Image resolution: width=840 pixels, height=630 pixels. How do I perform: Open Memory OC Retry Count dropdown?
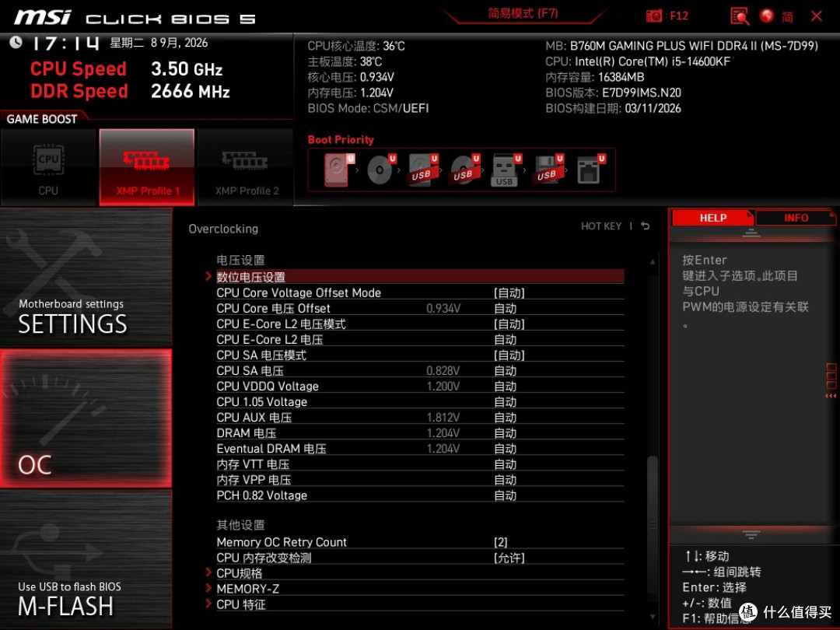pos(500,541)
